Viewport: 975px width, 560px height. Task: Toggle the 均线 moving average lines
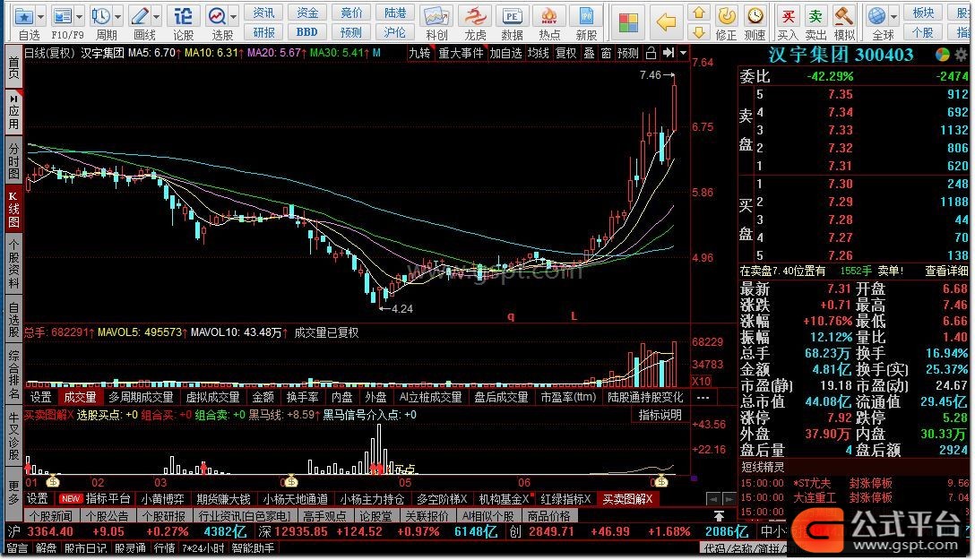pos(539,54)
